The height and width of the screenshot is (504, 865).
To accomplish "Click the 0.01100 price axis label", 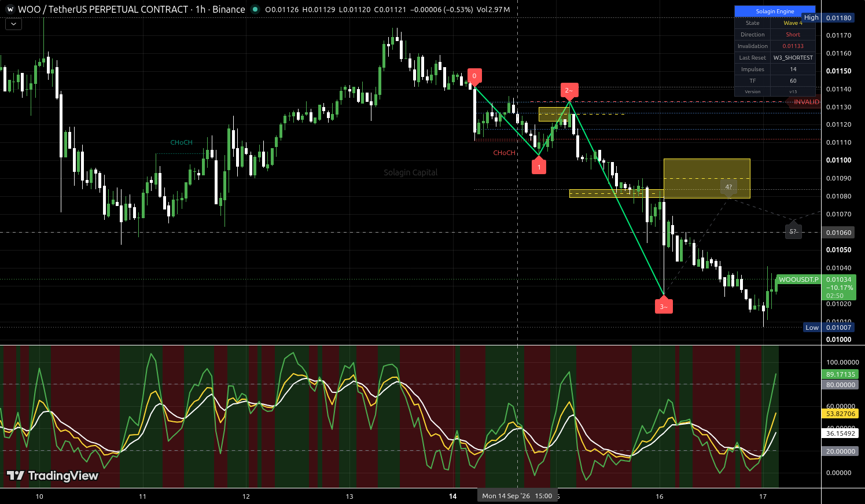I will 838,160.
